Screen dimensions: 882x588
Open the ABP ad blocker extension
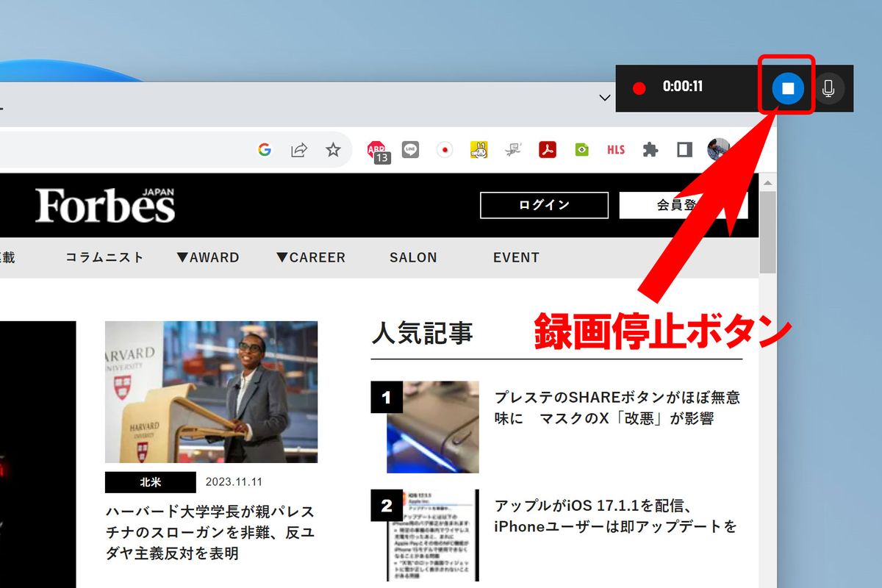pos(378,151)
